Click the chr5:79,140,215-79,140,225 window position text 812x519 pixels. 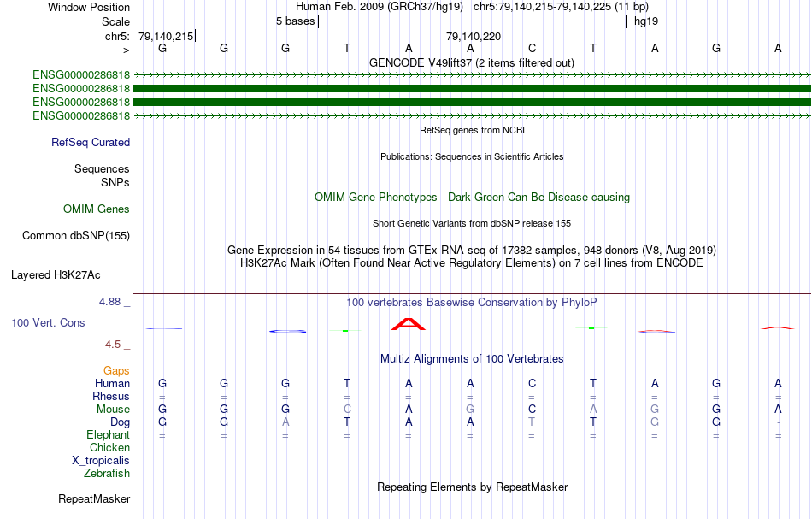click(561, 7)
